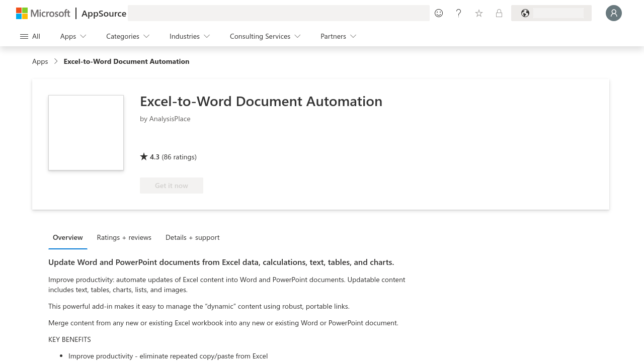Click in the AppSource search field

(x=278, y=13)
